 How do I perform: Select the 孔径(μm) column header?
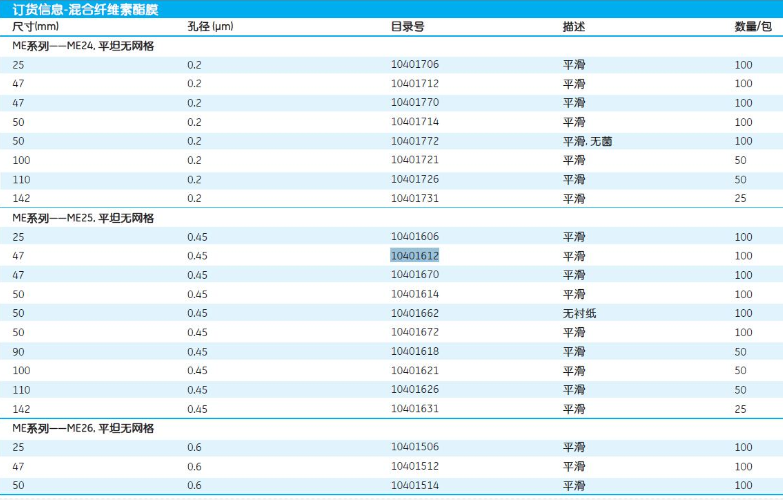pos(210,26)
